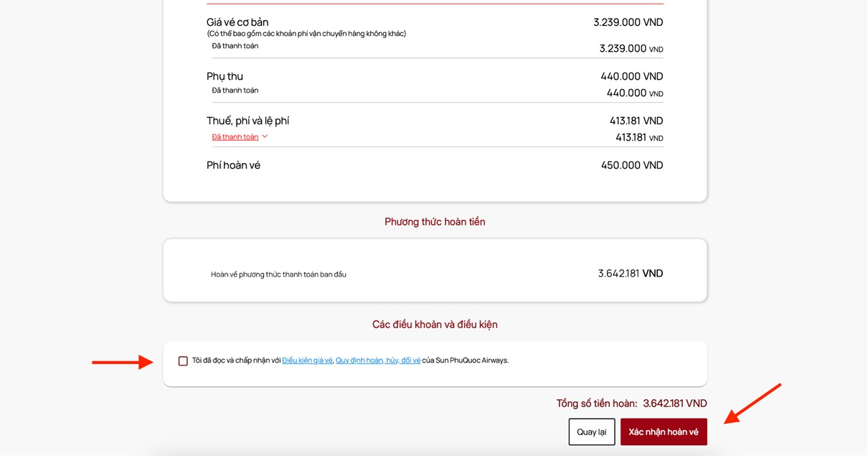868x456 pixels.
Task: Click the 450.000 VND refund fee amount
Action: pyautogui.click(x=632, y=165)
